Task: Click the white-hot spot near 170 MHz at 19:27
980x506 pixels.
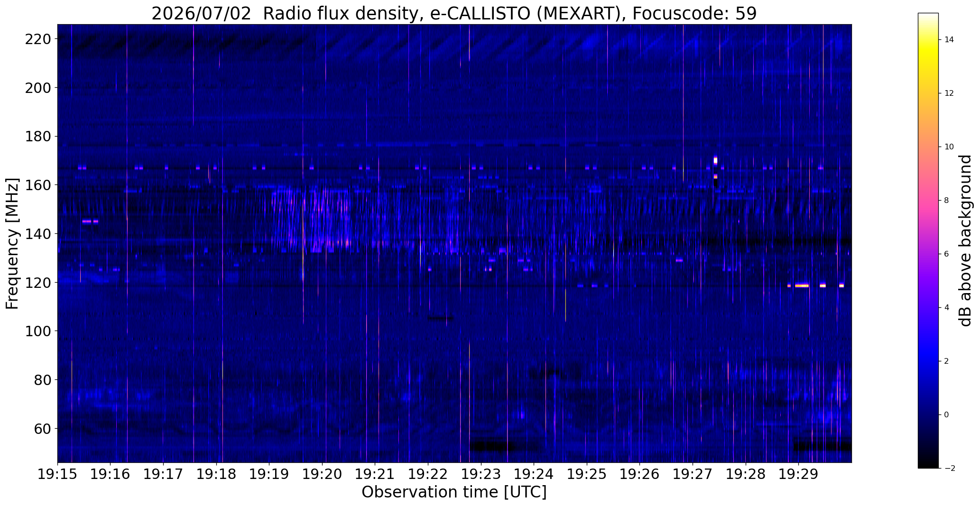Action: pyautogui.click(x=715, y=160)
